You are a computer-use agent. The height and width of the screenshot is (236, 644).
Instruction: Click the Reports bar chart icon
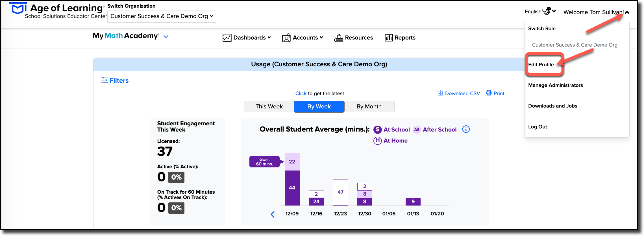pos(389,38)
